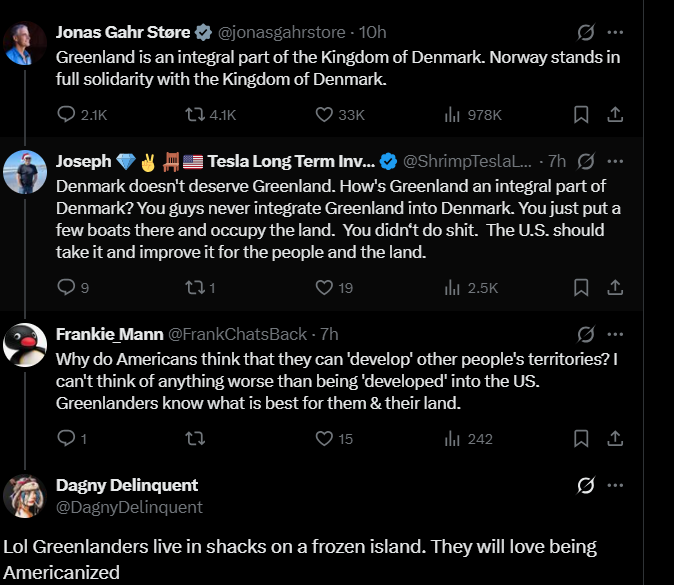This screenshot has width=674, height=585.
Task: View analytics of 978K views tweet
Action: pos(451,114)
